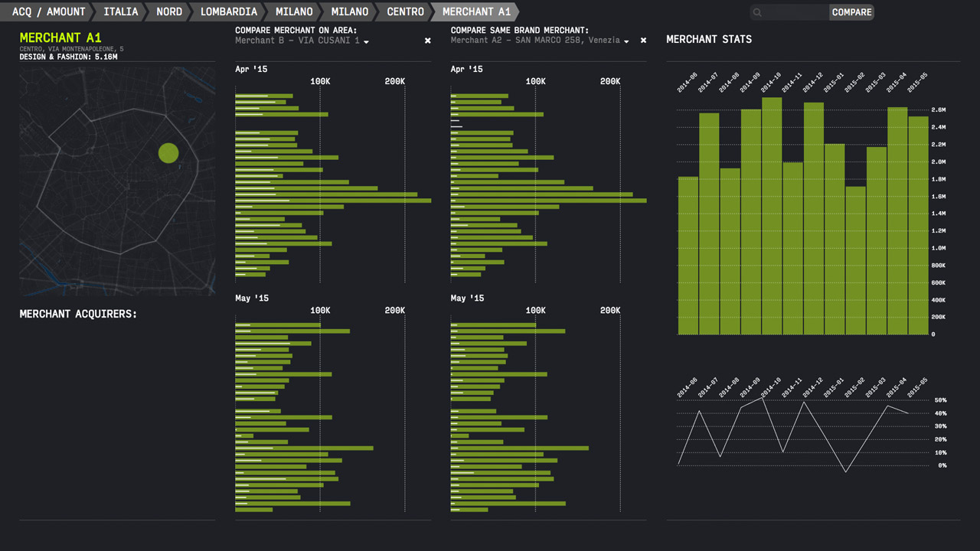The image size is (980, 551).
Task: Click the Milan map thumbnail
Action: click(117, 181)
